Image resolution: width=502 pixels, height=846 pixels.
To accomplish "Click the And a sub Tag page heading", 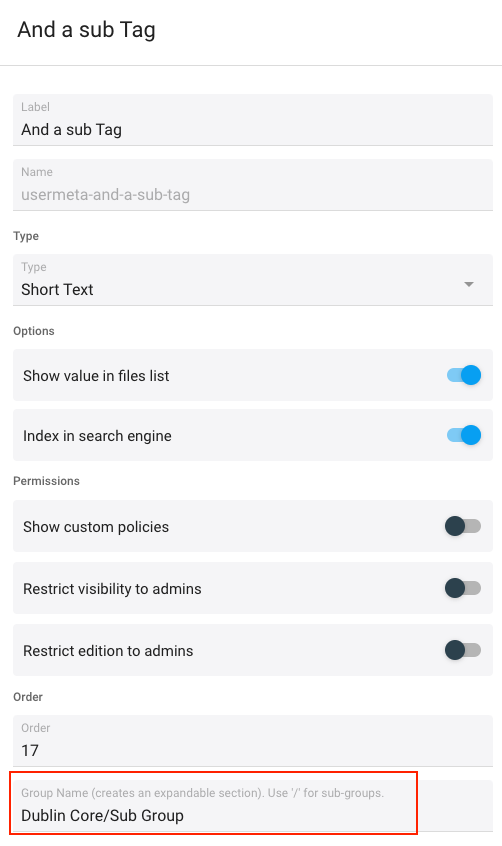I will 86,30.
